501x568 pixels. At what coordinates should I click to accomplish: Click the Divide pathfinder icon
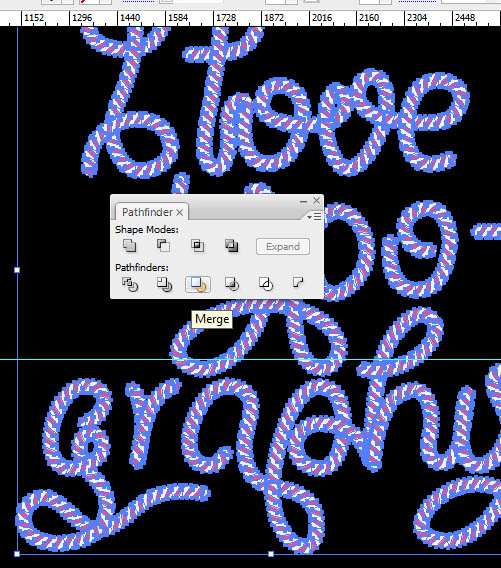[x=130, y=284]
